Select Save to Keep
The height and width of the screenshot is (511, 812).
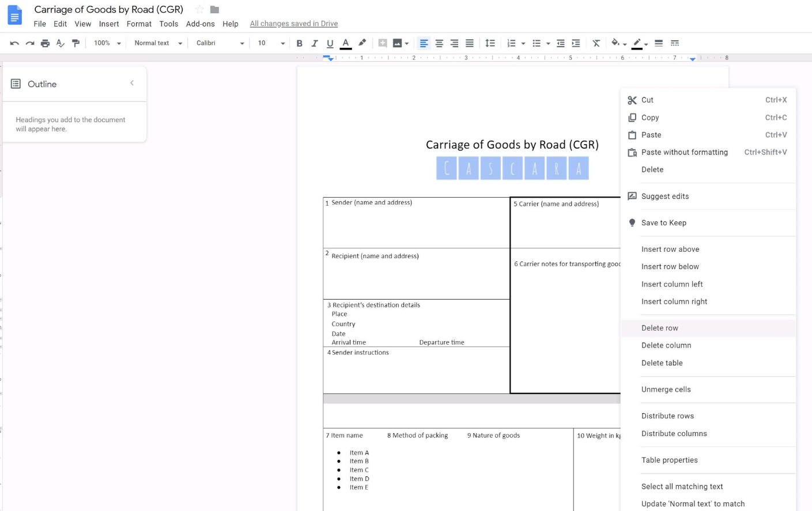coord(708,222)
